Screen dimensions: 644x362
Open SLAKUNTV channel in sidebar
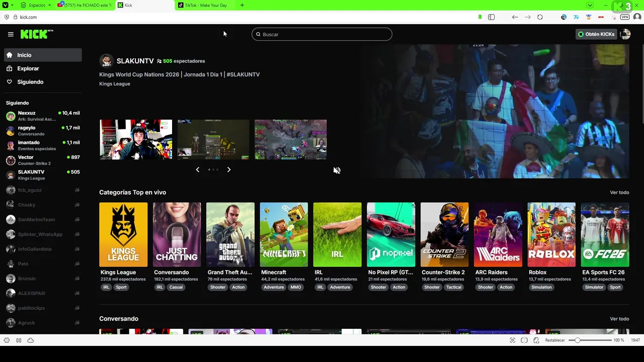[43, 175]
